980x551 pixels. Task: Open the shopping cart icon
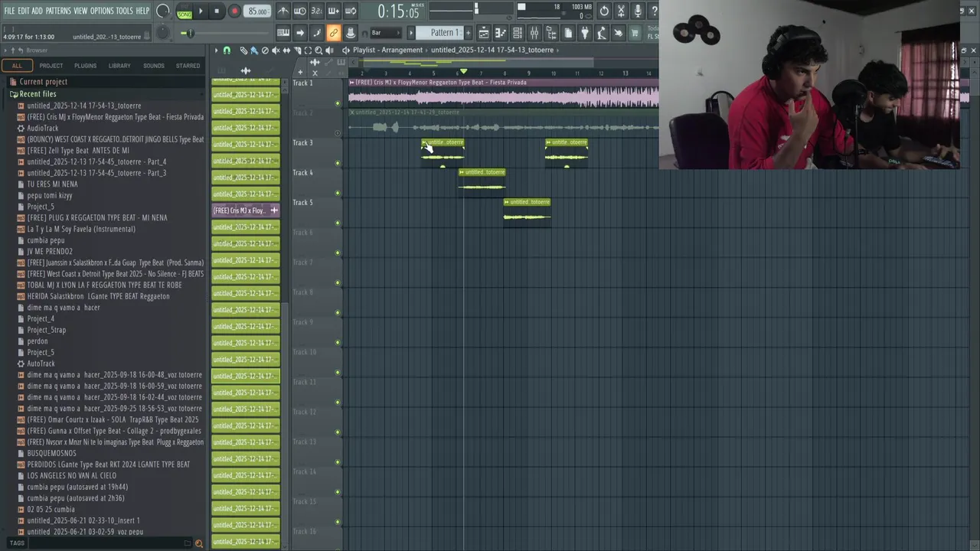pos(635,33)
